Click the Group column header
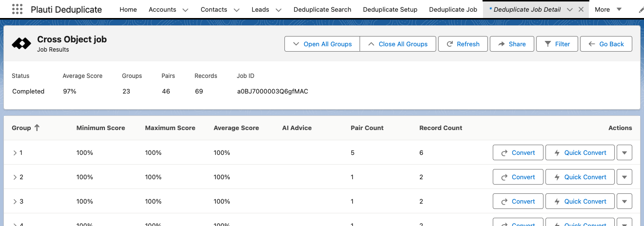This screenshot has height=226, width=644. pos(21,128)
